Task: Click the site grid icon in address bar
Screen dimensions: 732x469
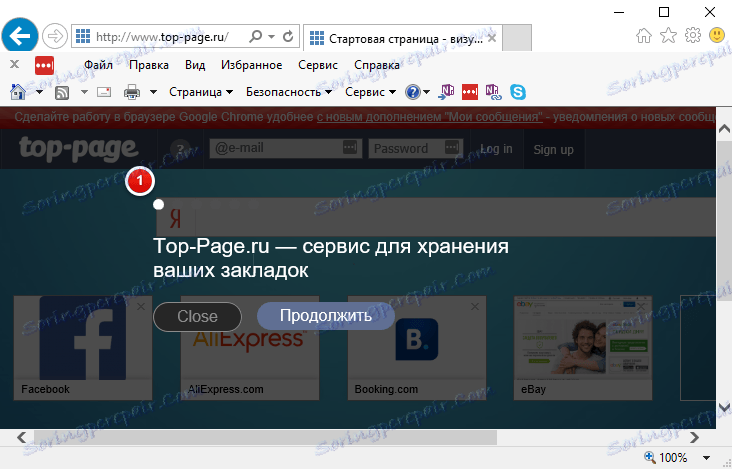Action: point(83,36)
